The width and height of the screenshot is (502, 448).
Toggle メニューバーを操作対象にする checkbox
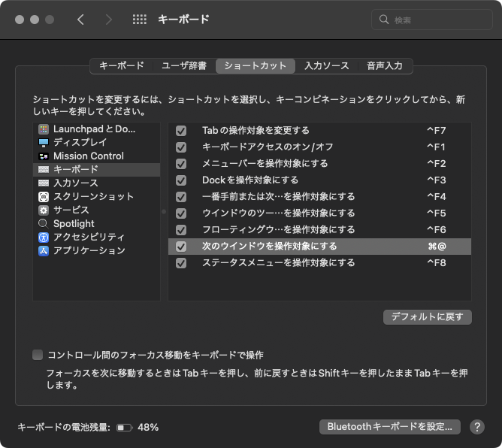tap(181, 164)
